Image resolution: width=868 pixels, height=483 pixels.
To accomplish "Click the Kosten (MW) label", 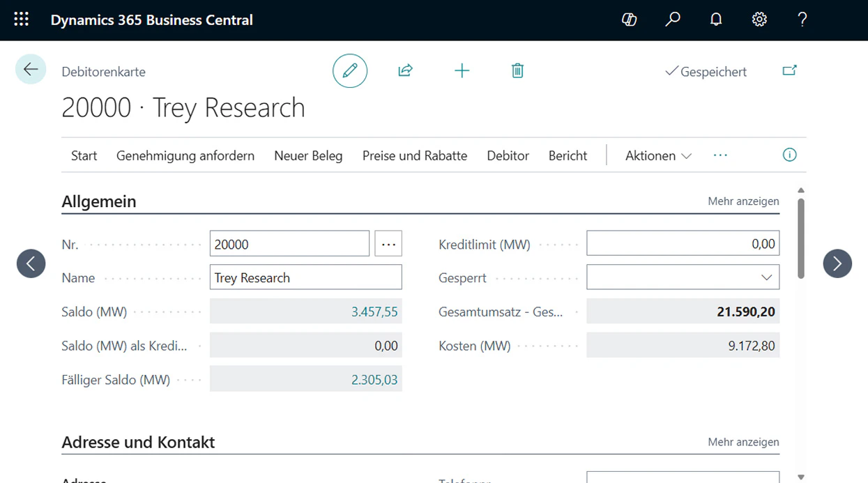I will [475, 346].
